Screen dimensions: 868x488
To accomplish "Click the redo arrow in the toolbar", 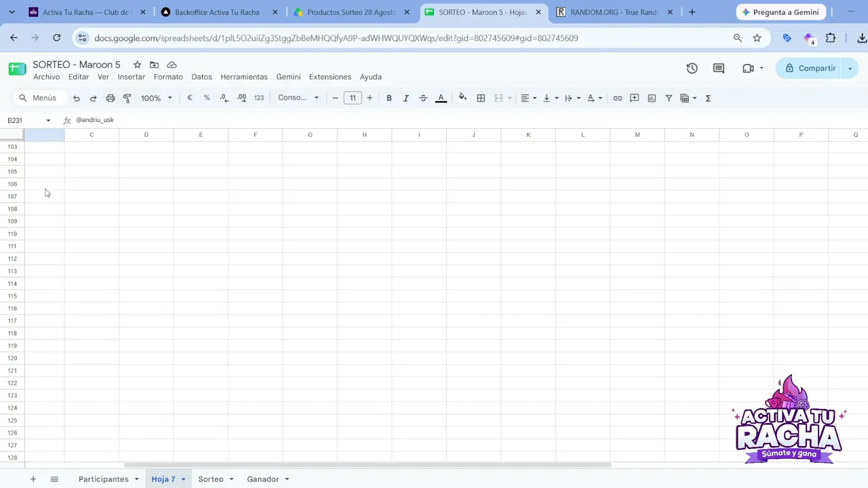I will click(x=94, y=98).
